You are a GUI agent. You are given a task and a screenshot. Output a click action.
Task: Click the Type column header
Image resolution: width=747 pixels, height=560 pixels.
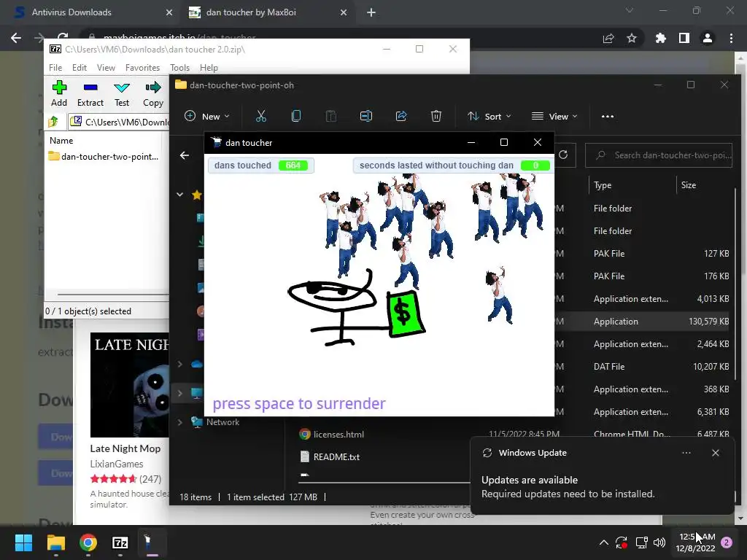[603, 185]
